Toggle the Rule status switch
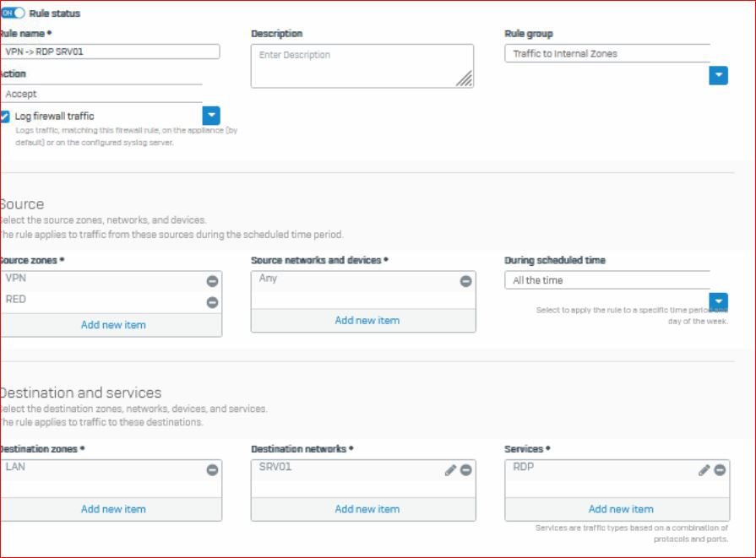Viewport: 756px width, 558px height. click(x=13, y=14)
